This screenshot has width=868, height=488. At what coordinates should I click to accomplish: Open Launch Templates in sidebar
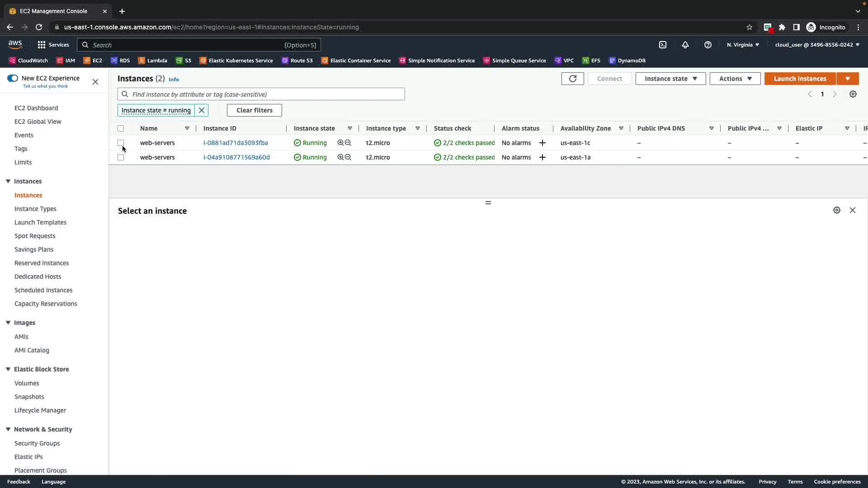(x=40, y=222)
